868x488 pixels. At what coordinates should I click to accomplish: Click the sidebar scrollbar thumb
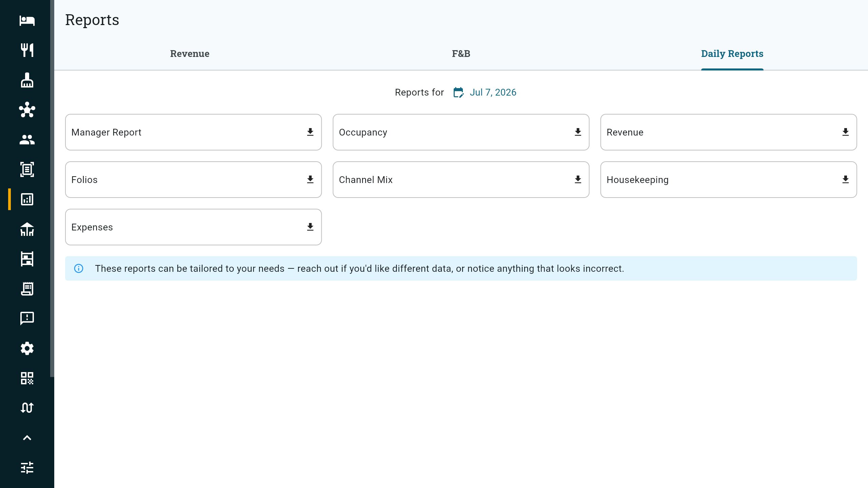pyautogui.click(x=52, y=188)
